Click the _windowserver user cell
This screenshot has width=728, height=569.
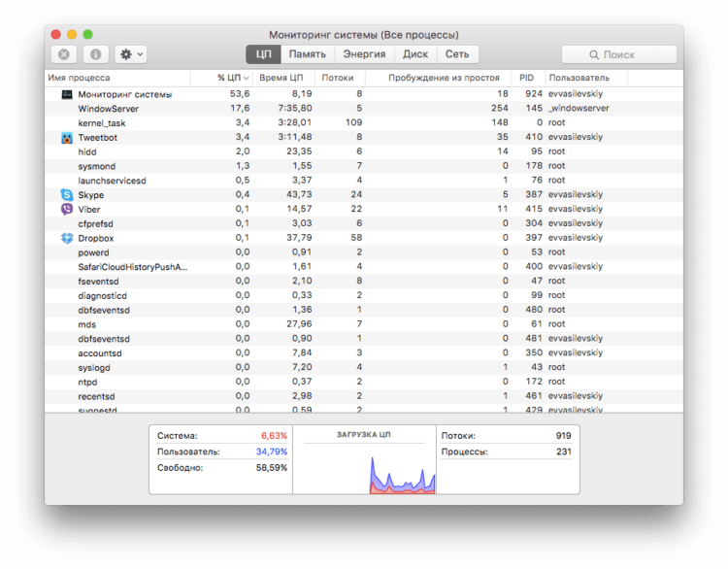click(579, 108)
